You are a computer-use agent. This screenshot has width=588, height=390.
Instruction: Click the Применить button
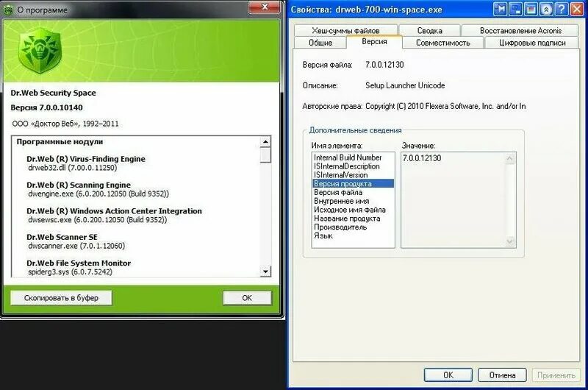pyautogui.click(x=556, y=375)
